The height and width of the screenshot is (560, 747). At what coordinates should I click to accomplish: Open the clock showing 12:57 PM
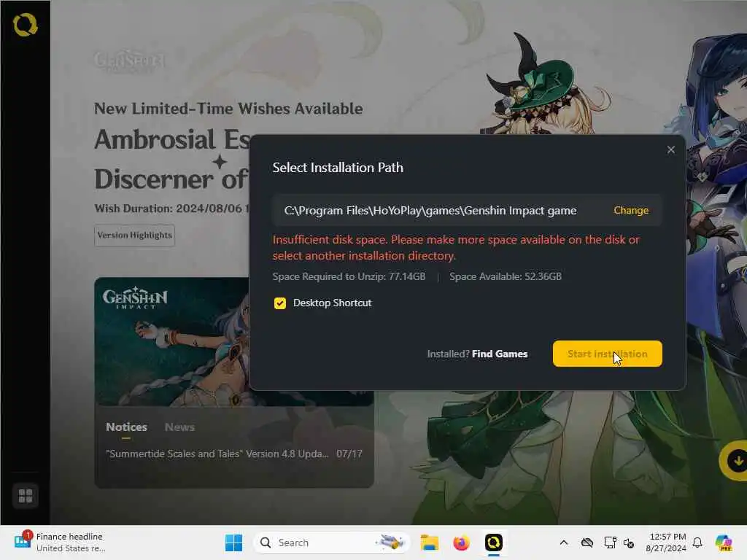pos(666,542)
